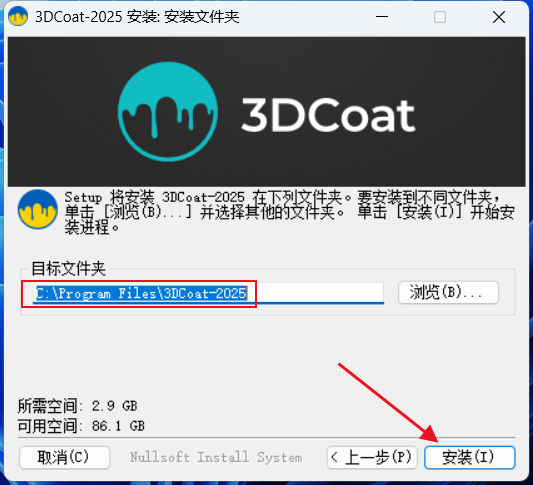
Task: Click the Setup installation description paragraph
Action: tap(289, 212)
